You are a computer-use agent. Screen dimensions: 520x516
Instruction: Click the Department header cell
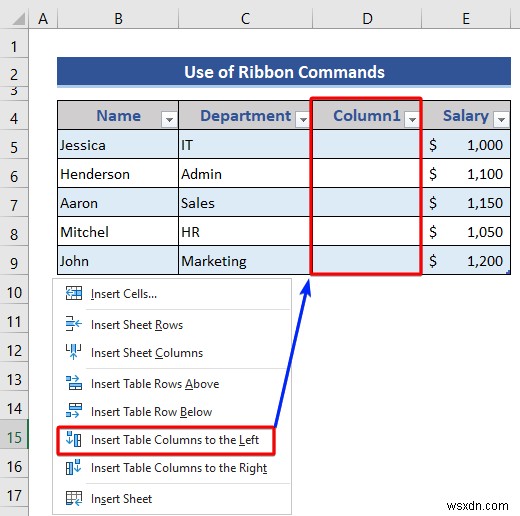[245, 115]
